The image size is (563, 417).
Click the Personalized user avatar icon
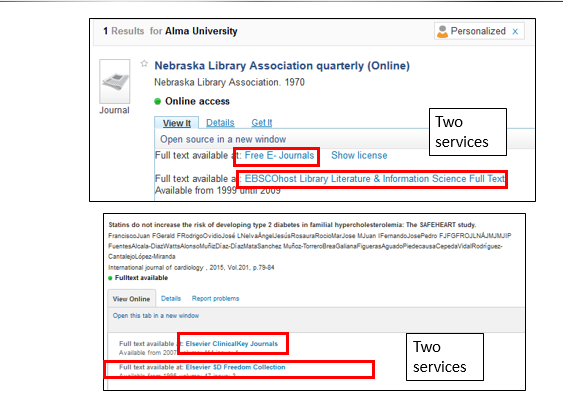point(442,31)
